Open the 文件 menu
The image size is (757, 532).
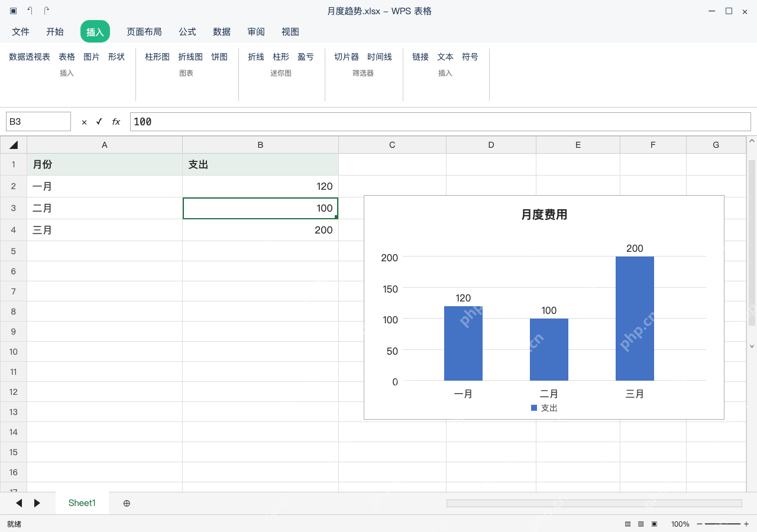pyautogui.click(x=21, y=32)
